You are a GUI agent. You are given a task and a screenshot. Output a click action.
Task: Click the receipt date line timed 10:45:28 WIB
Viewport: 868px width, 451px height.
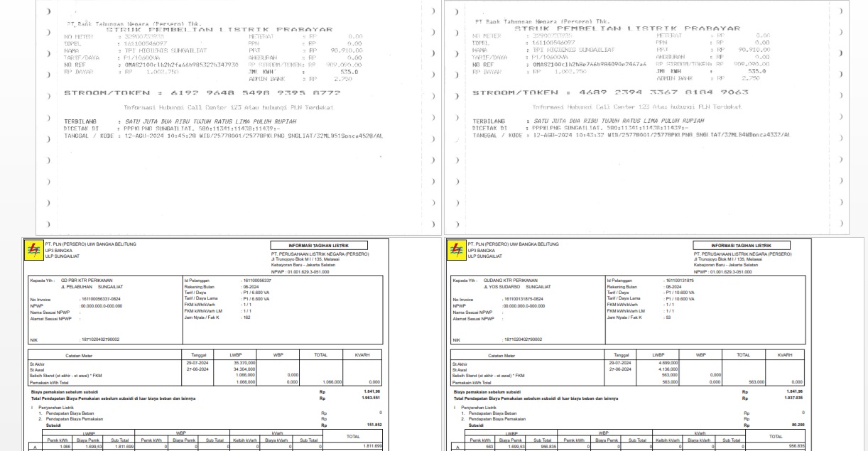pos(224,135)
